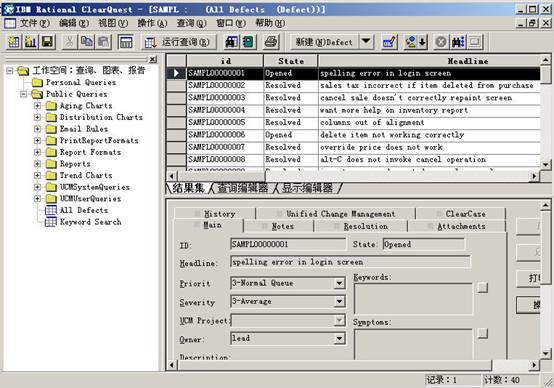
Task: Expand the Reports folder
Action: (37, 164)
